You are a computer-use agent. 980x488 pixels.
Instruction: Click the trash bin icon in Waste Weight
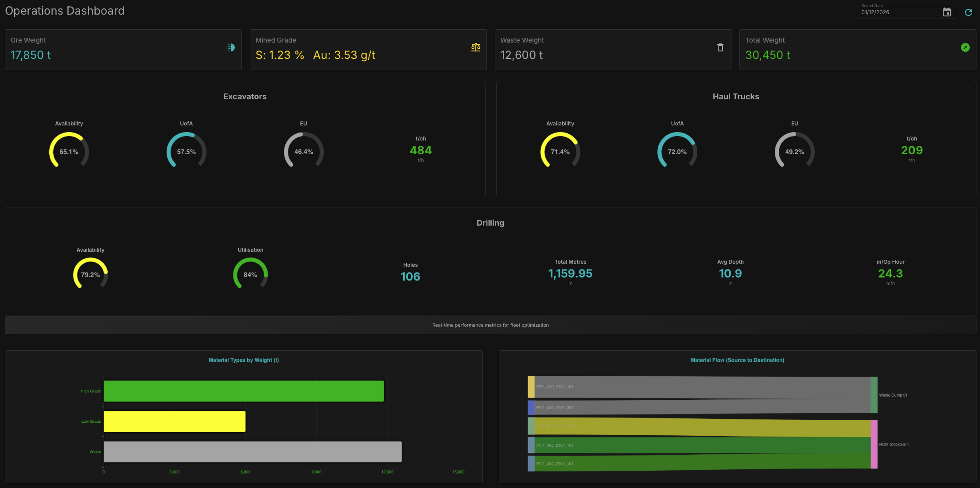coord(720,47)
